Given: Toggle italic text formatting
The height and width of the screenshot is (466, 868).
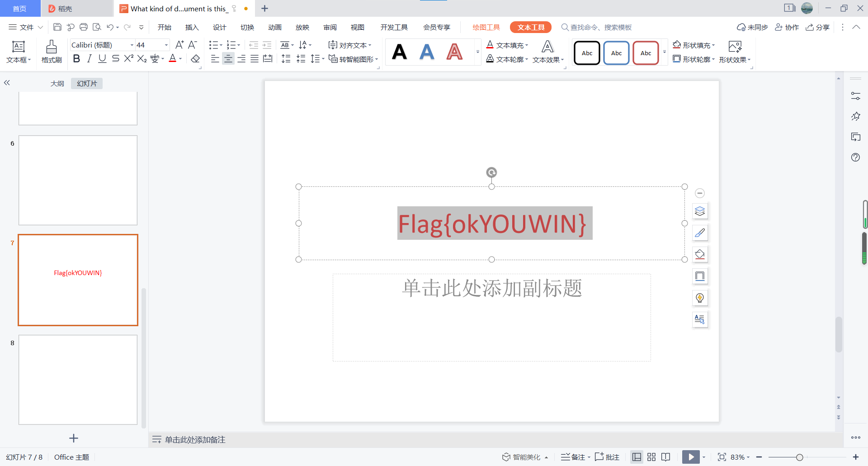Looking at the screenshot, I should pos(90,59).
